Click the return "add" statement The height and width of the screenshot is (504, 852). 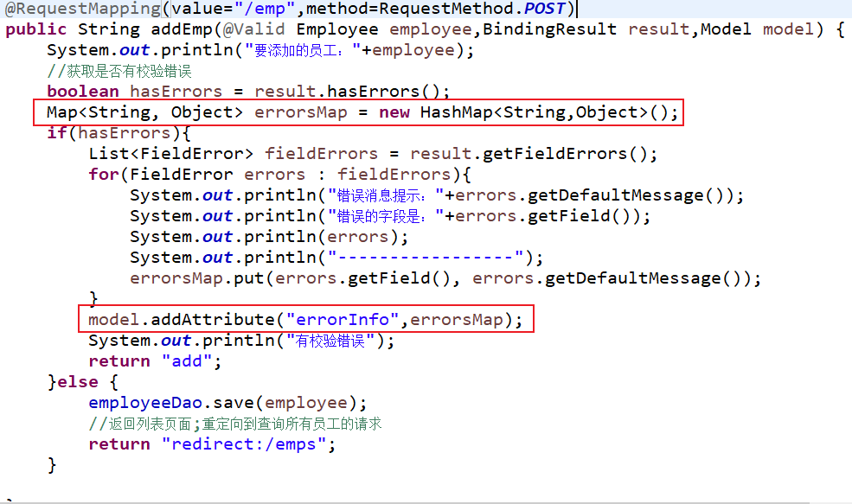[x=155, y=361]
